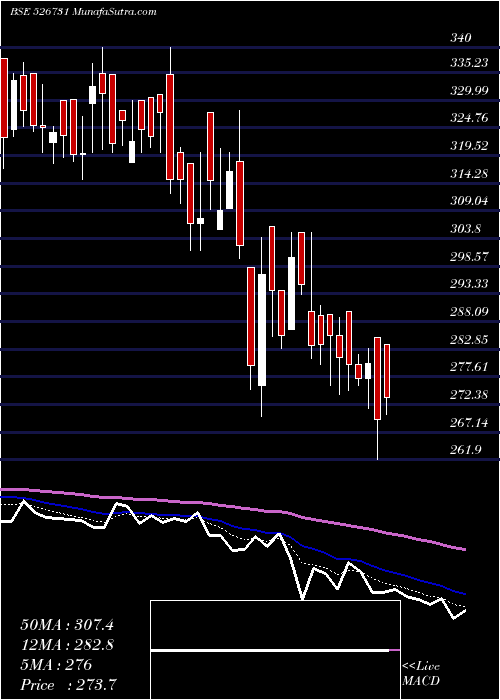Click the 282.85 price axis label
Viewport: 500px width, 700px height.
pyautogui.click(x=469, y=340)
